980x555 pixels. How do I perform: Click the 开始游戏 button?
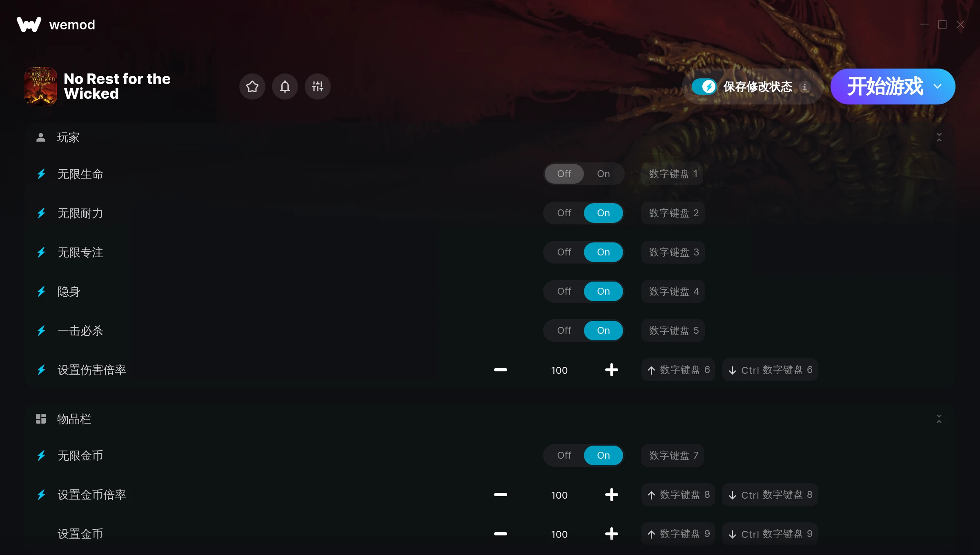884,87
